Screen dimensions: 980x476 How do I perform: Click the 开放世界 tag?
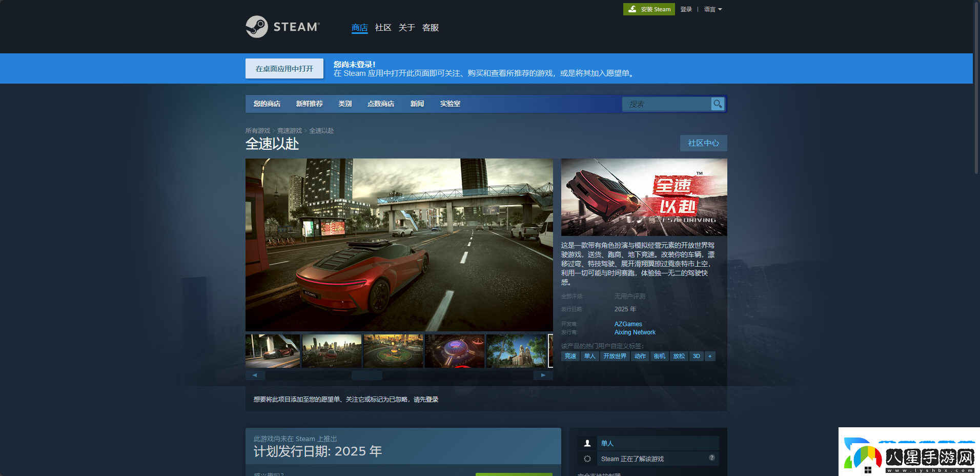tap(615, 356)
